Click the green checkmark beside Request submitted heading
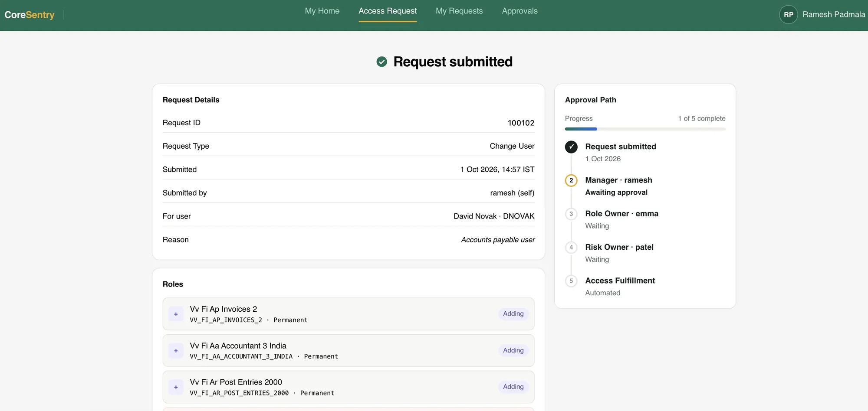Image resolution: width=868 pixels, height=411 pixels. pyautogui.click(x=381, y=62)
